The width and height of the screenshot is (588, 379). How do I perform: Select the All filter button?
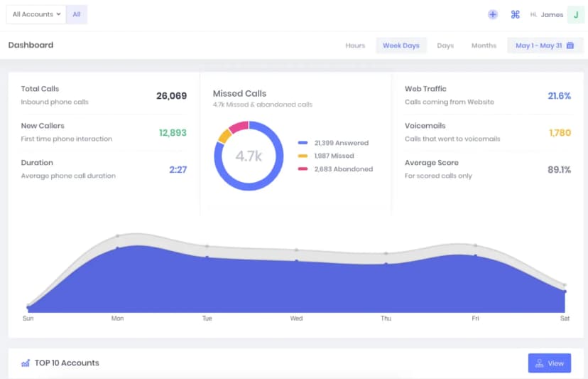[x=77, y=14]
